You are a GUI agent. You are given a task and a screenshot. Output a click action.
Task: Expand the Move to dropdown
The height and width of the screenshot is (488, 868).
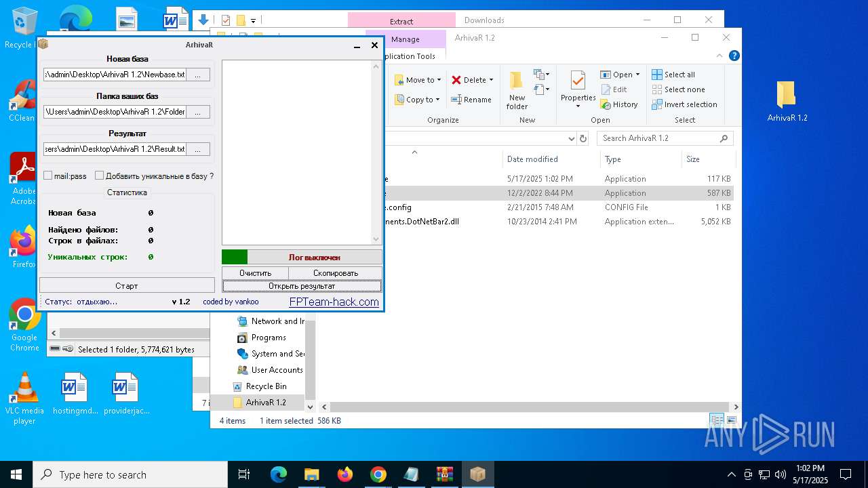click(x=439, y=80)
